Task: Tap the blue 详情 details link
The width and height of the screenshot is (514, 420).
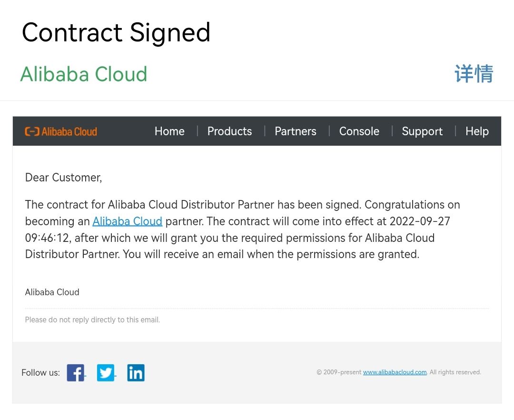Action: tap(474, 74)
